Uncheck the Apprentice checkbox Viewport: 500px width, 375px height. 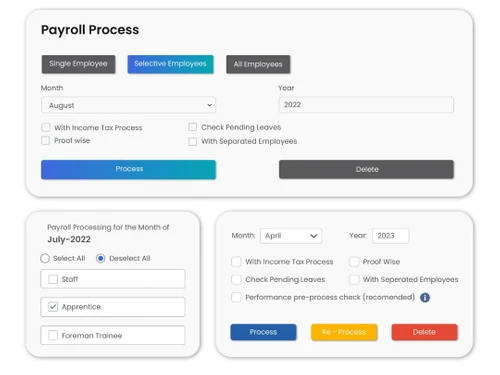[53, 307]
